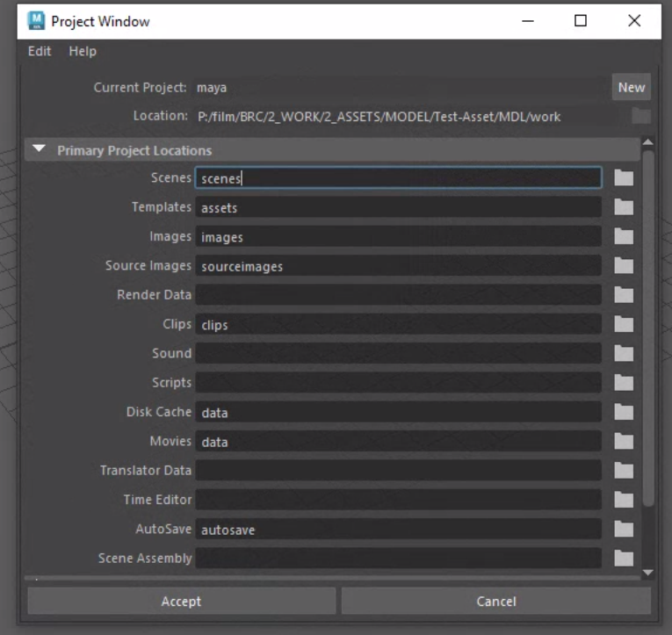
Task: Focus the Scripts input field
Action: pyautogui.click(x=398, y=383)
